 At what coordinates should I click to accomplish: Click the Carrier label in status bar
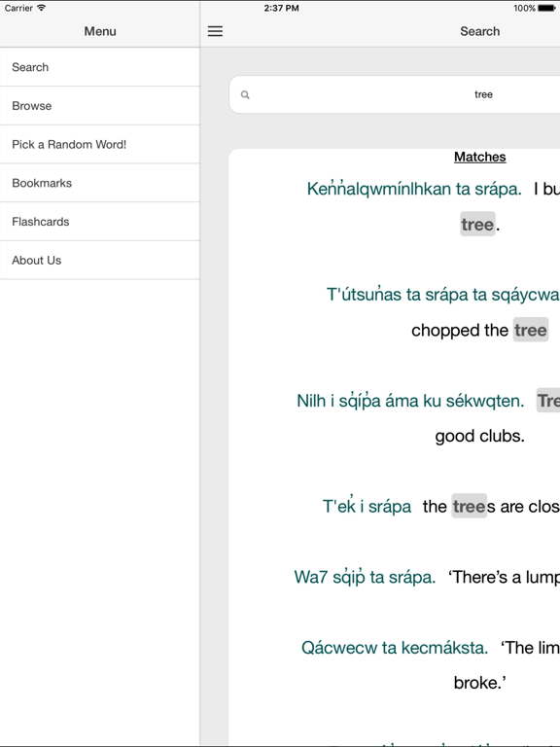point(18,8)
